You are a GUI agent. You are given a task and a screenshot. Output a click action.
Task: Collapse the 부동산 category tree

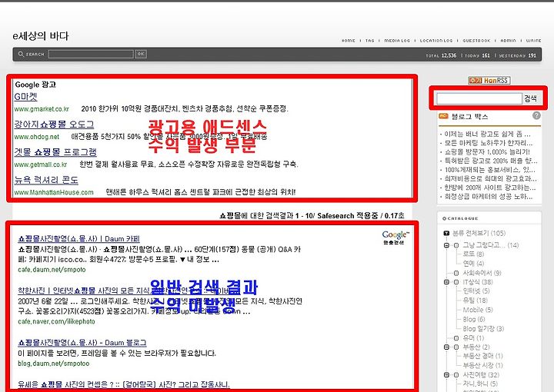pos(446,347)
